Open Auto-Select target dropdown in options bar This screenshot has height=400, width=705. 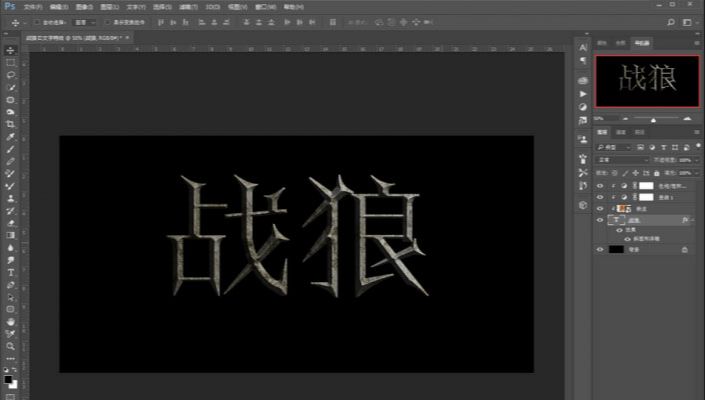tap(85, 22)
